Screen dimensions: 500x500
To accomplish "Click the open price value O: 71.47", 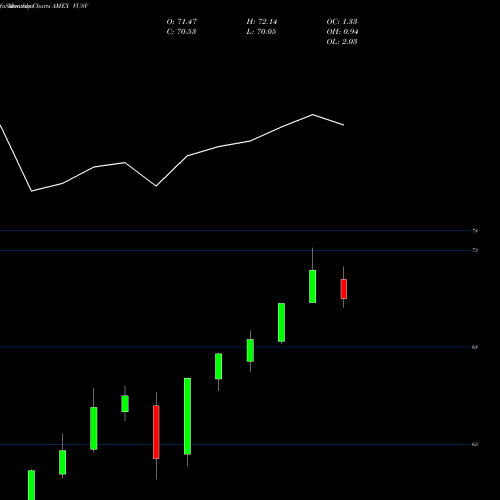I will pyautogui.click(x=182, y=22).
